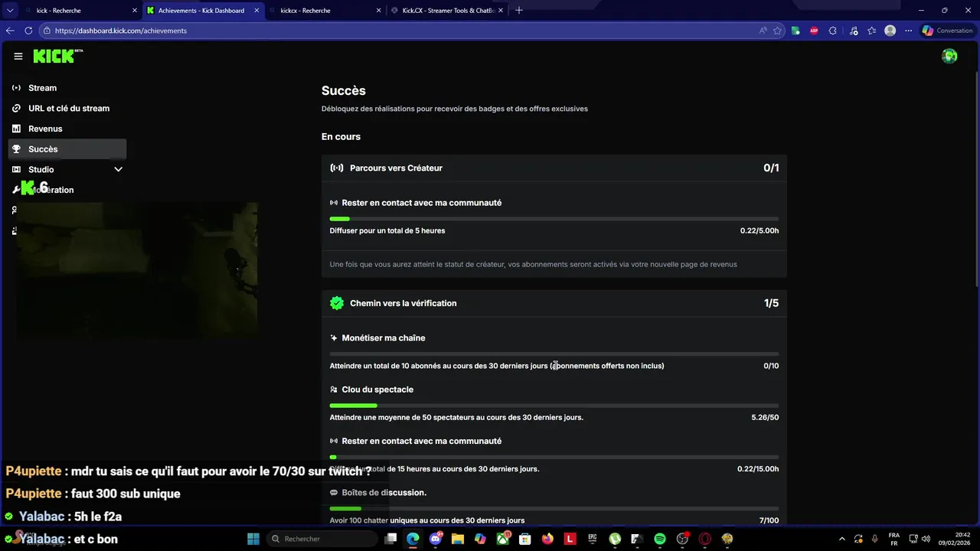Screen dimensions: 980x551
Task: Click the chat bubble icon beside Boîtes de discussion
Action: (334, 493)
